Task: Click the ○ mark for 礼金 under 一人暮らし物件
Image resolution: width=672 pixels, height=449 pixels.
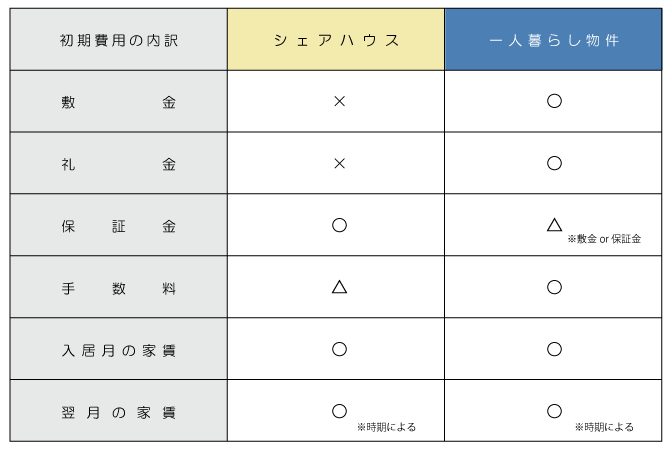Action: [x=554, y=163]
